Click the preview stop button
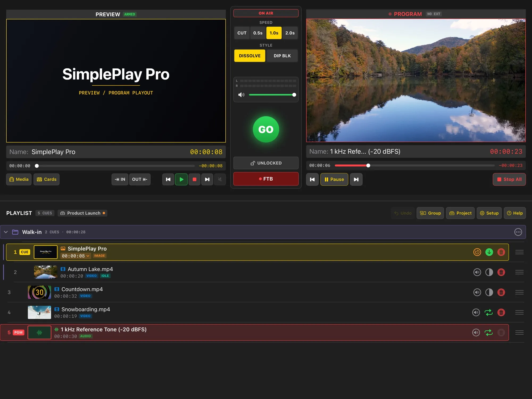 click(x=194, y=179)
